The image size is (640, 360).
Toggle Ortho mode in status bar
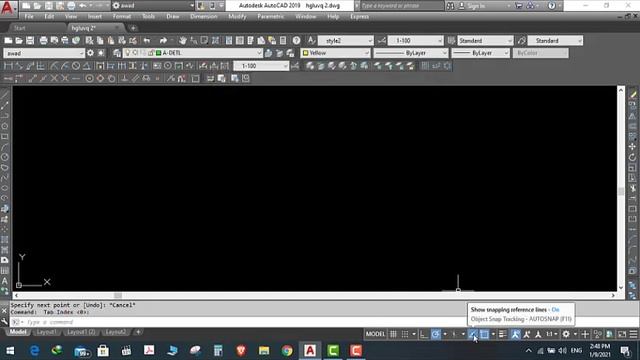click(x=424, y=334)
